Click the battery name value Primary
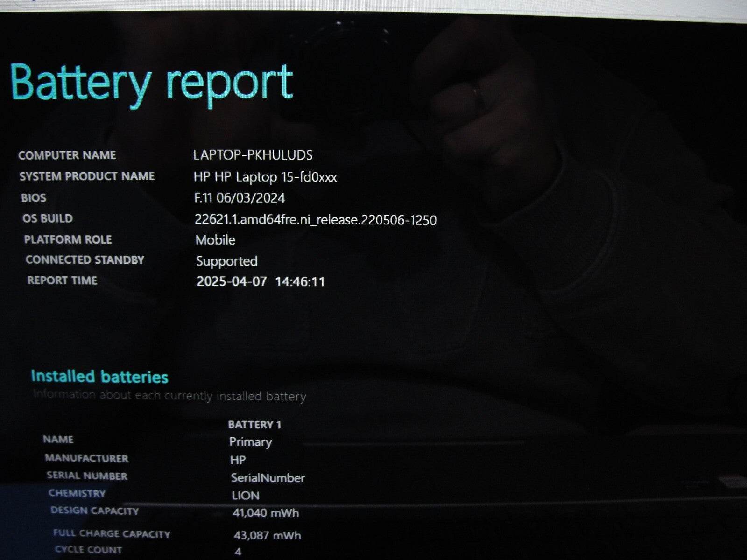Image resolution: width=747 pixels, height=560 pixels. point(250,442)
